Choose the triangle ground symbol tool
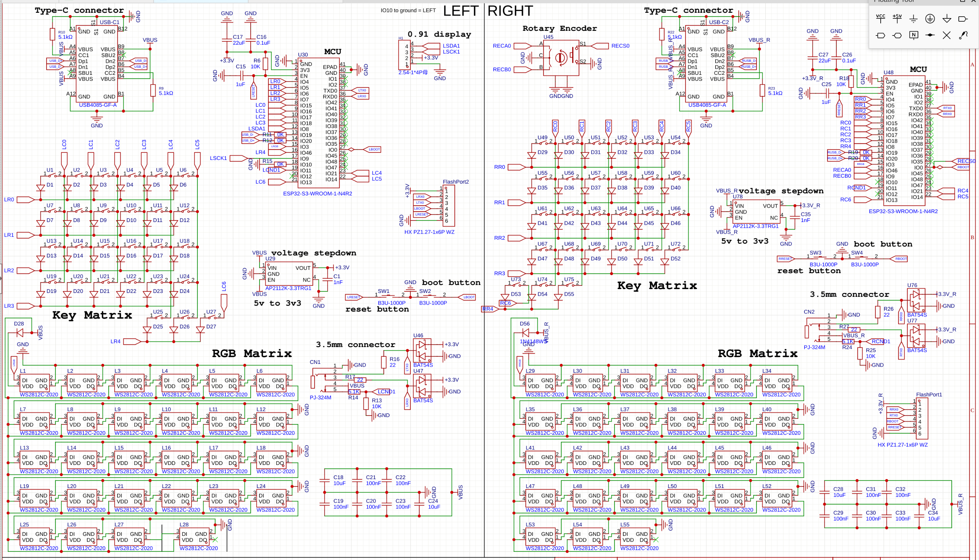This screenshot has width=979, height=560. coord(947,18)
